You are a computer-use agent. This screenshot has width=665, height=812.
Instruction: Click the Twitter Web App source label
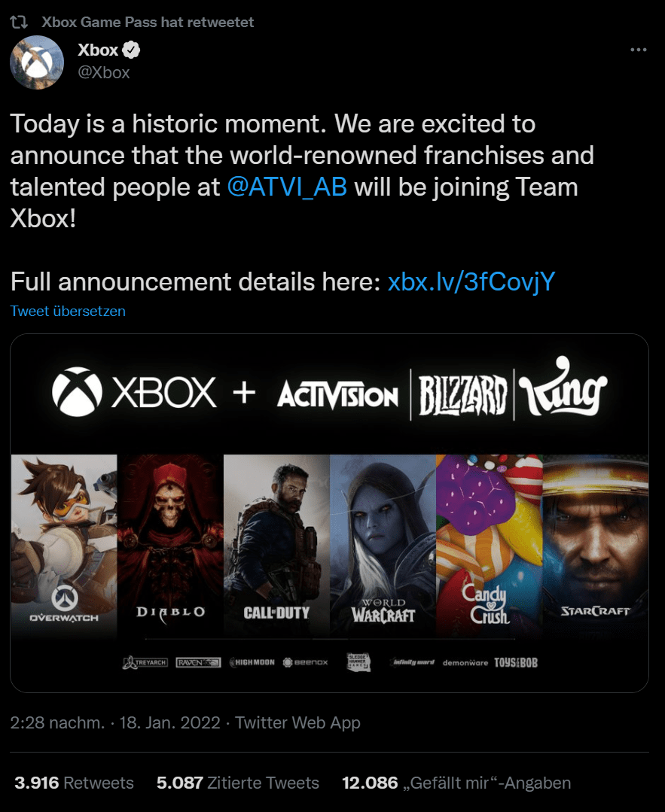coord(297,722)
